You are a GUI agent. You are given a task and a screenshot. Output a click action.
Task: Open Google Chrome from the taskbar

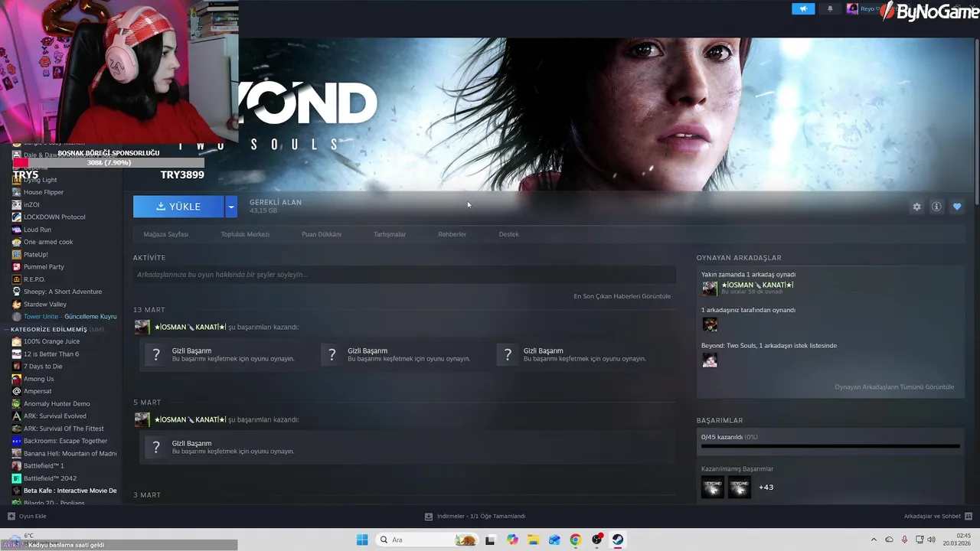(575, 540)
